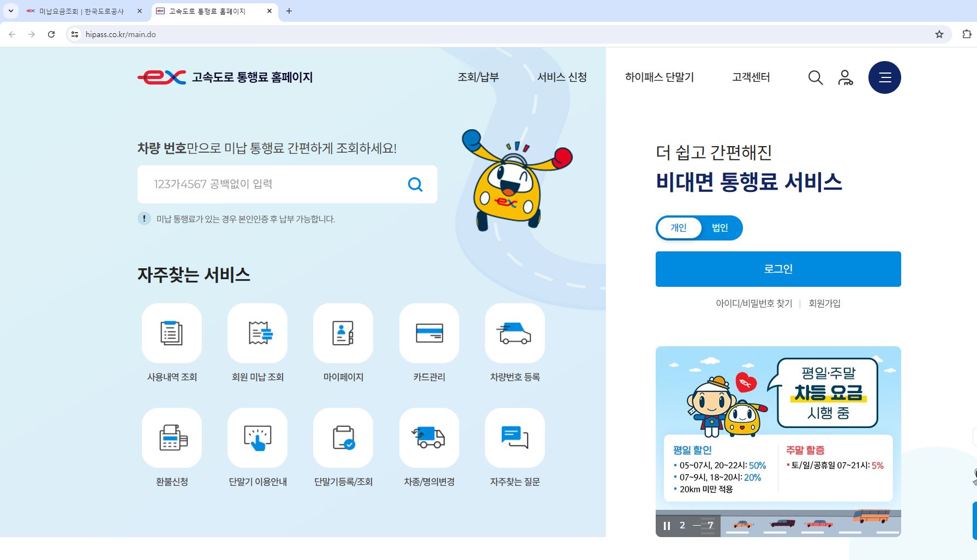Viewport: 977px width, 560px height.
Task: Open the 사용내역 조회 service icon
Action: (x=172, y=333)
